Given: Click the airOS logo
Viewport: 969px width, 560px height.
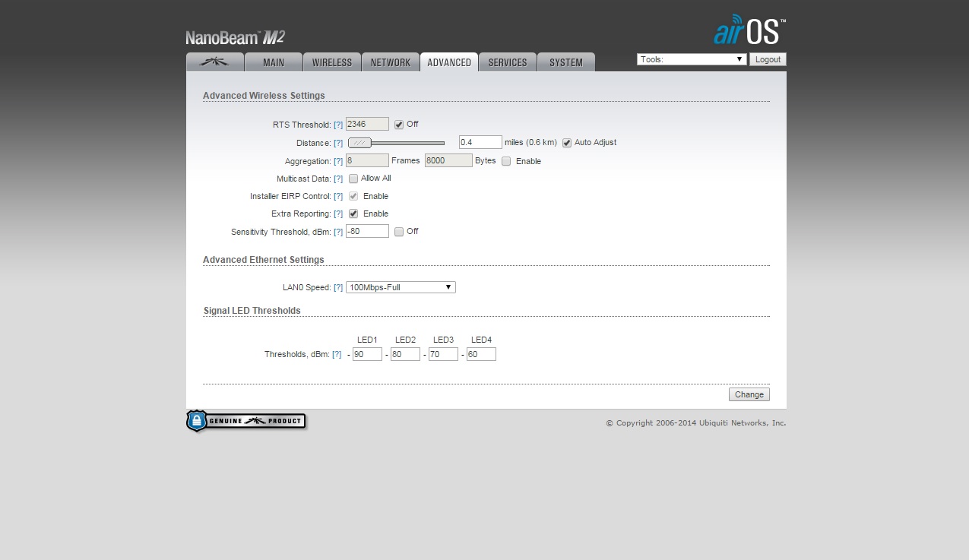Looking at the screenshot, I should (x=749, y=30).
